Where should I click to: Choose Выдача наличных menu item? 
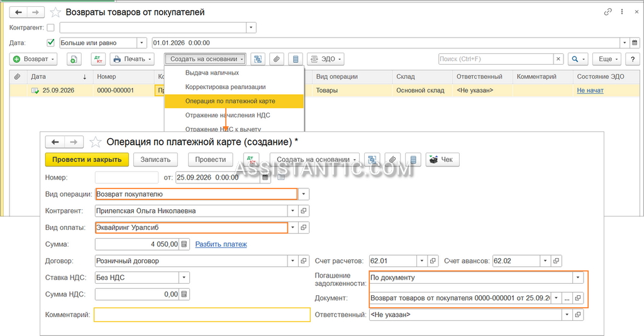212,73
